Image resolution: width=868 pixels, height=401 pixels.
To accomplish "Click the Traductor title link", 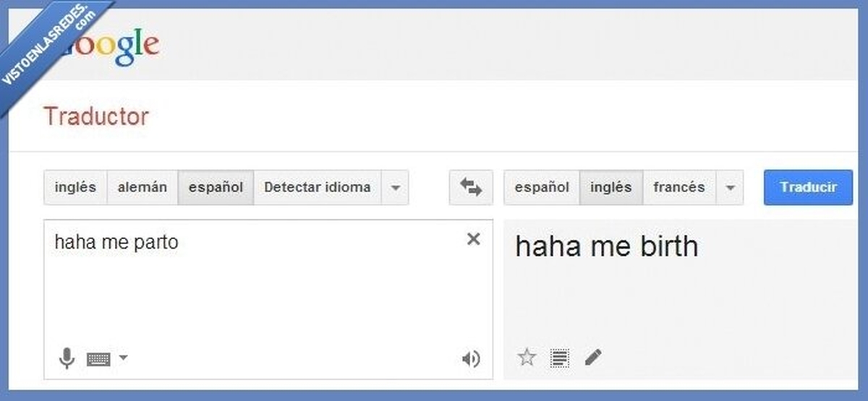I will tap(96, 116).
